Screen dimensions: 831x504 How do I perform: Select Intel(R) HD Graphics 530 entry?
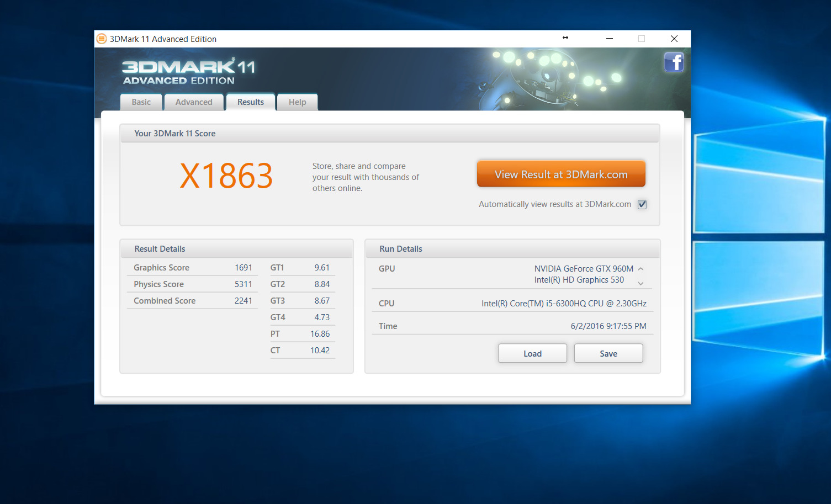pos(579,280)
